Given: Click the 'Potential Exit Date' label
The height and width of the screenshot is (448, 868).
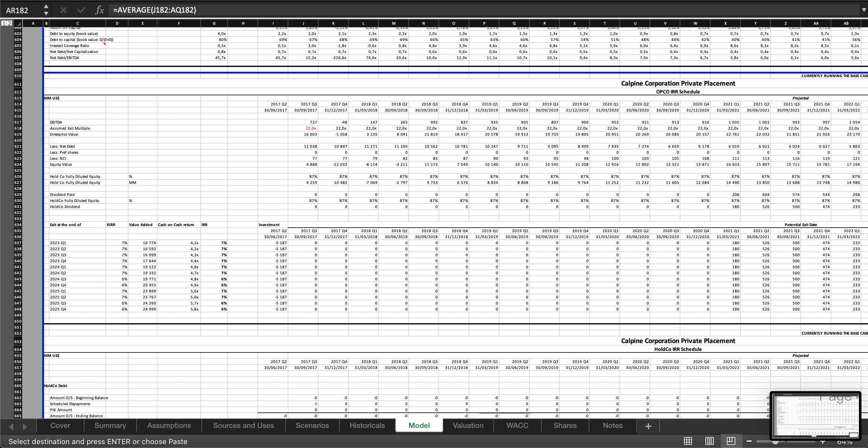Looking at the screenshot, I should tap(801, 225).
